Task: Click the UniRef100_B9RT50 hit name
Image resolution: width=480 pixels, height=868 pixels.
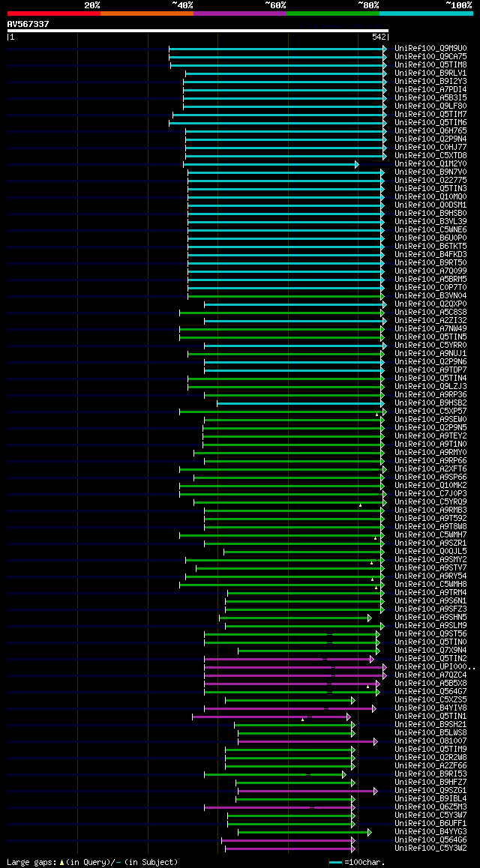Action: [x=430, y=263]
